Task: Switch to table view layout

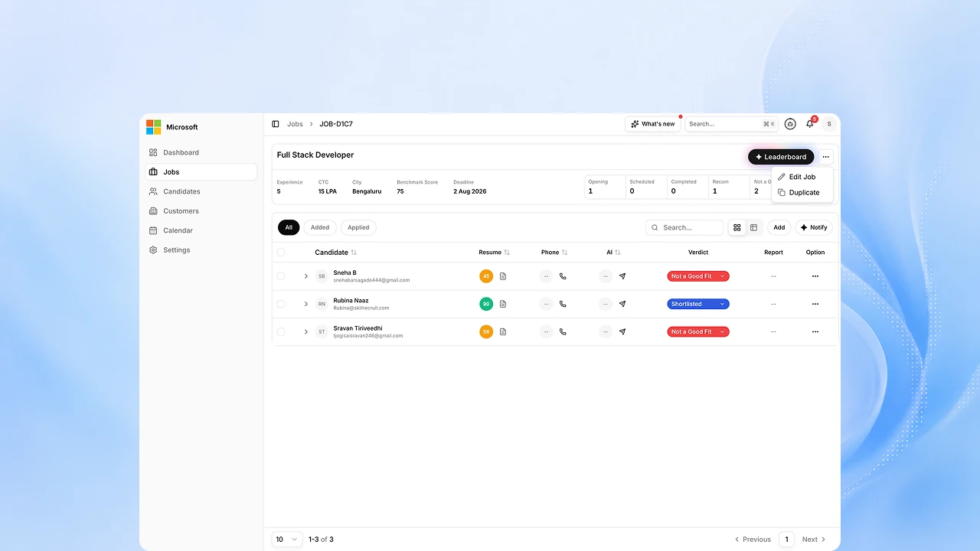Action: click(753, 227)
